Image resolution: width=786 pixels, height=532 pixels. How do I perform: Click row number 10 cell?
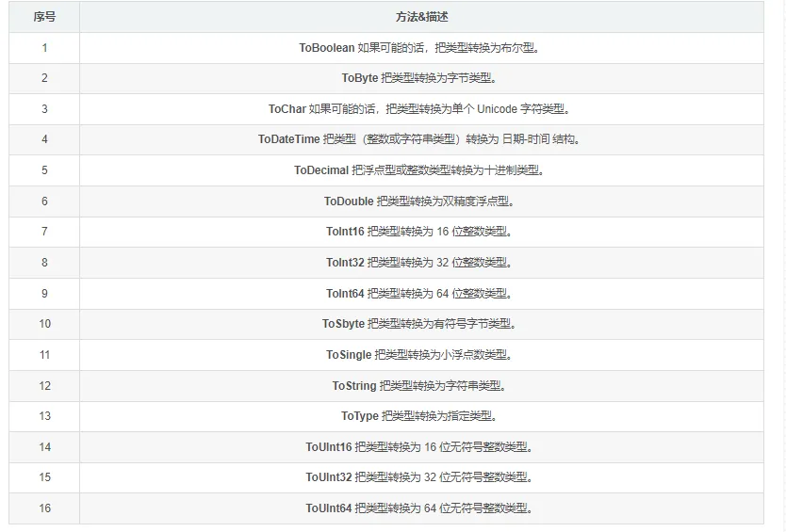[44, 324]
